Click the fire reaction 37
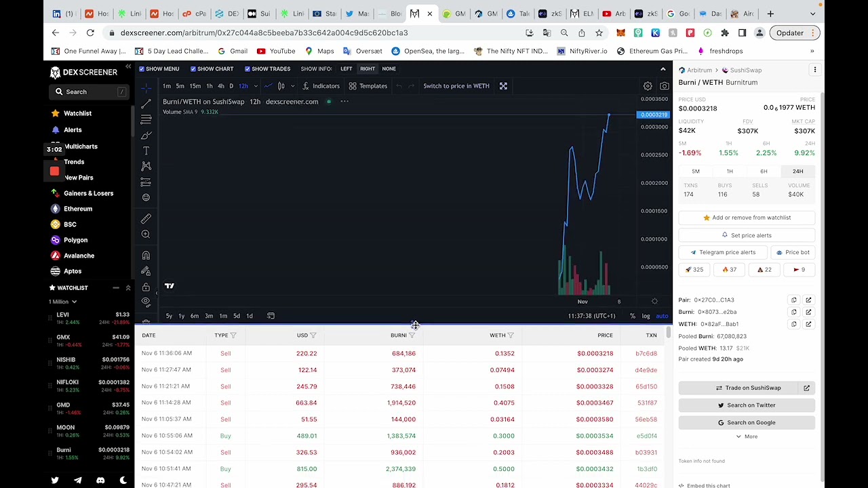The image size is (868, 488). (730, 270)
